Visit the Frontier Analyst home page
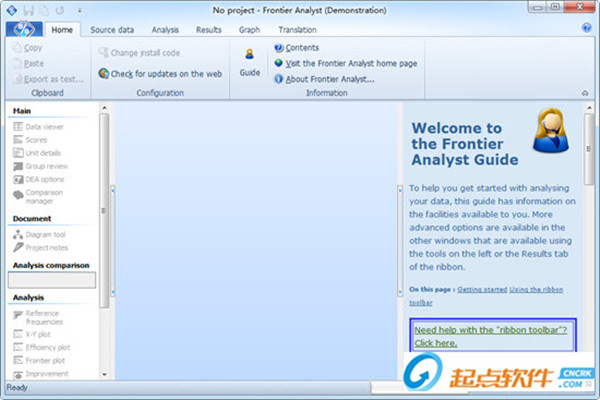 (x=346, y=63)
